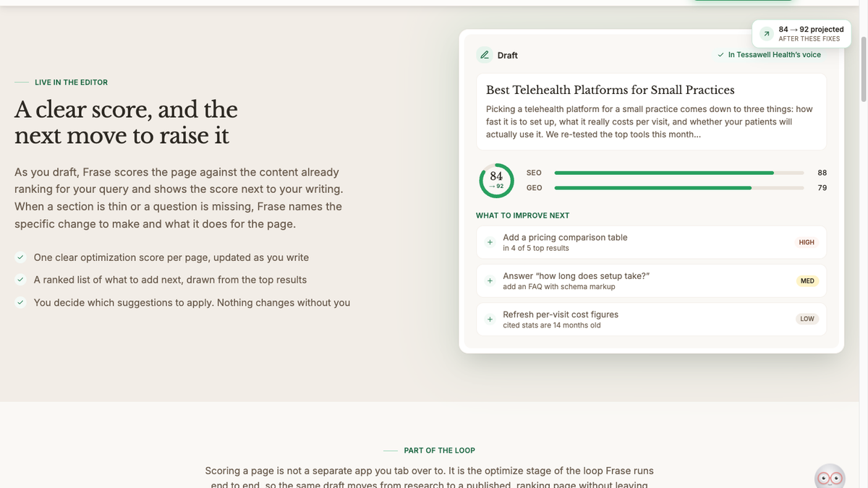Click the pencil Draft icon
Screen dimensions: 868x488
point(485,55)
